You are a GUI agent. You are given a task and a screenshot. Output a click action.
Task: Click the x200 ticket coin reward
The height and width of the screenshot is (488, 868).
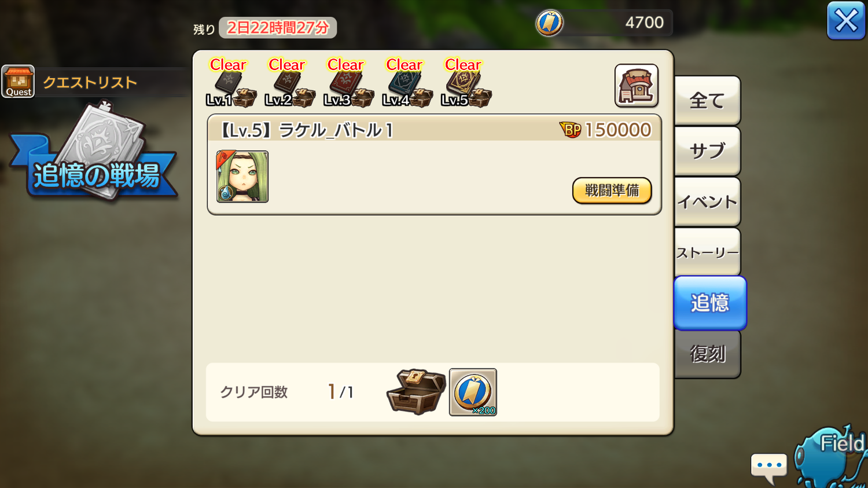point(473,392)
